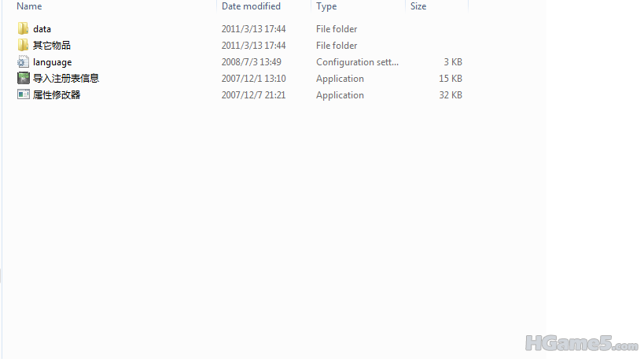Click the 导入注册表信息 file name
644x362 pixels.
(66, 79)
